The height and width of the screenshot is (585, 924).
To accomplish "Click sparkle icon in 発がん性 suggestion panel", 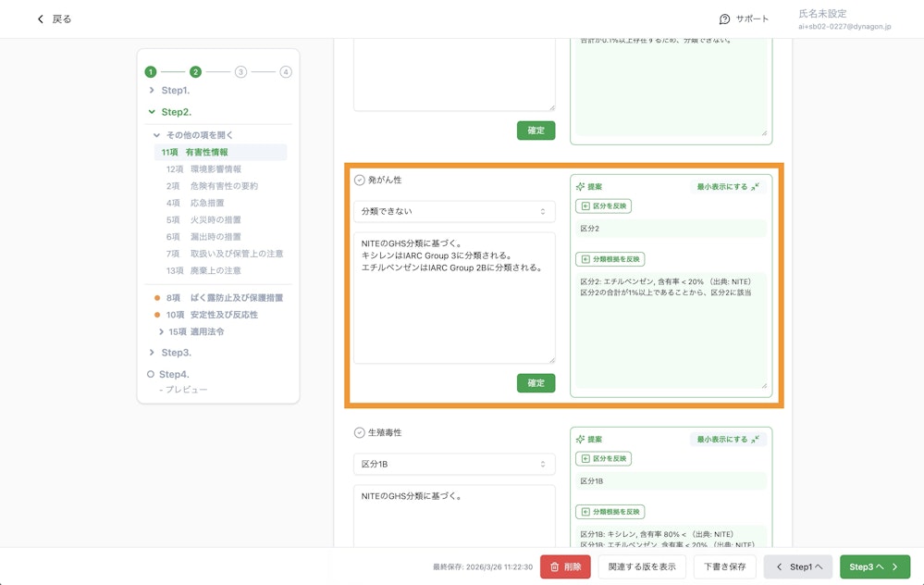I will (x=580, y=186).
